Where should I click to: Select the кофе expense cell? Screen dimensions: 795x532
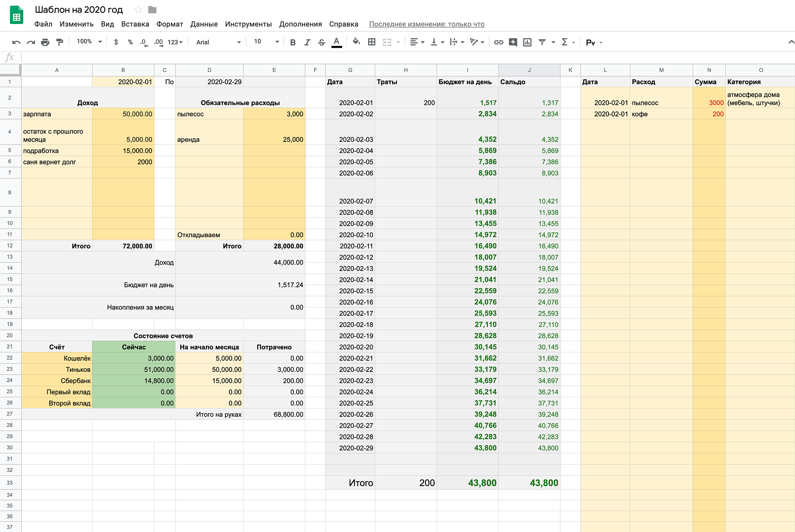pyautogui.click(x=661, y=114)
